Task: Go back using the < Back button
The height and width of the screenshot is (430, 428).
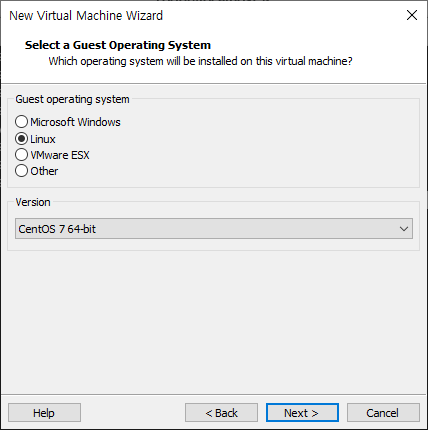Action: [221, 413]
